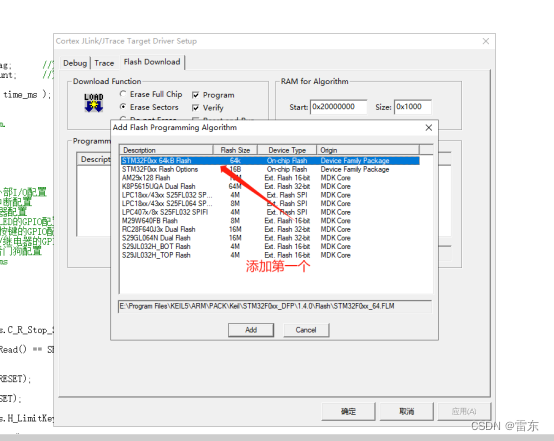Click the STM32F0xx_64.FLM file path field
This screenshot has width=554, height=441.
[275, 306]
